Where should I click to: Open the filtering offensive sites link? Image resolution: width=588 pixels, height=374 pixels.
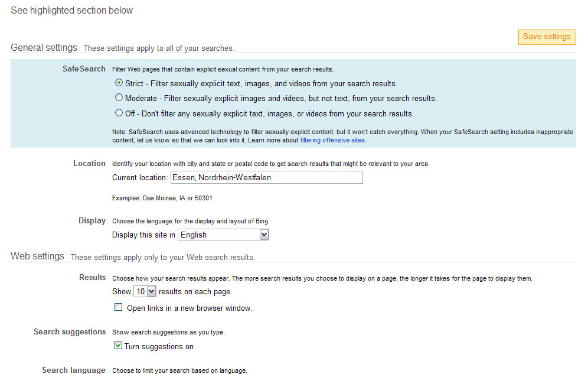pos(332,140)
